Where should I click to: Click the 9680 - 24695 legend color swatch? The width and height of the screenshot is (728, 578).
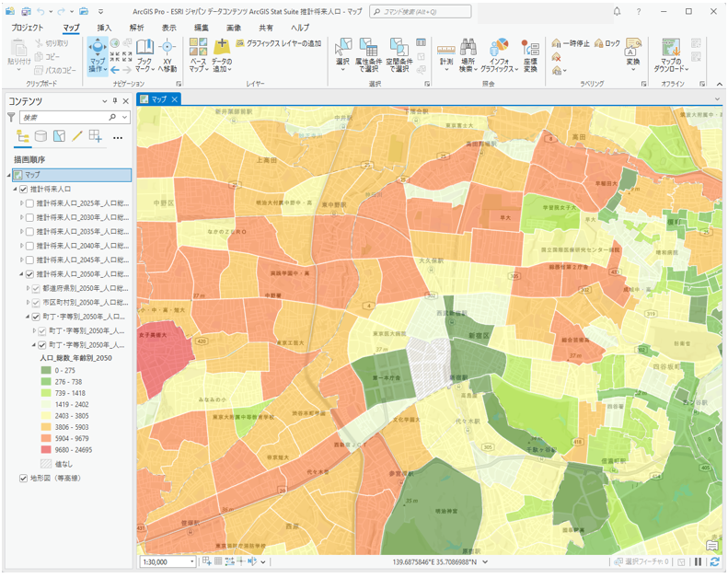tap(46, 451)
